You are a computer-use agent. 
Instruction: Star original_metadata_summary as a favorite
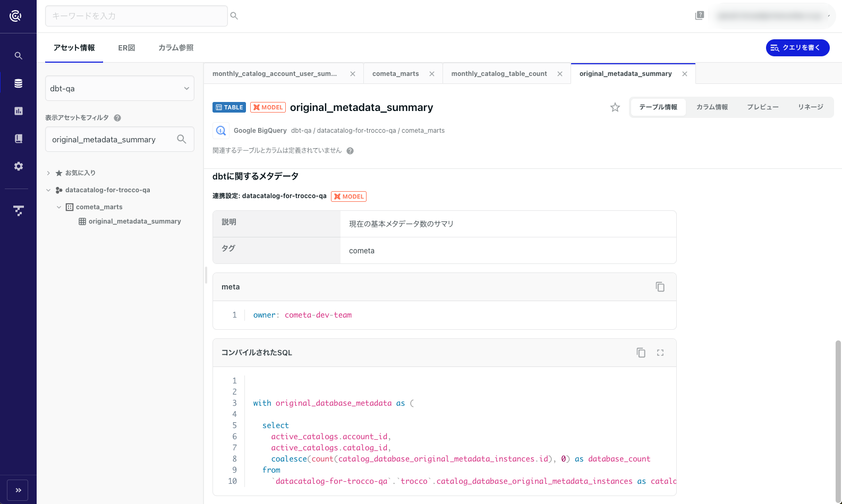(615, 107)
